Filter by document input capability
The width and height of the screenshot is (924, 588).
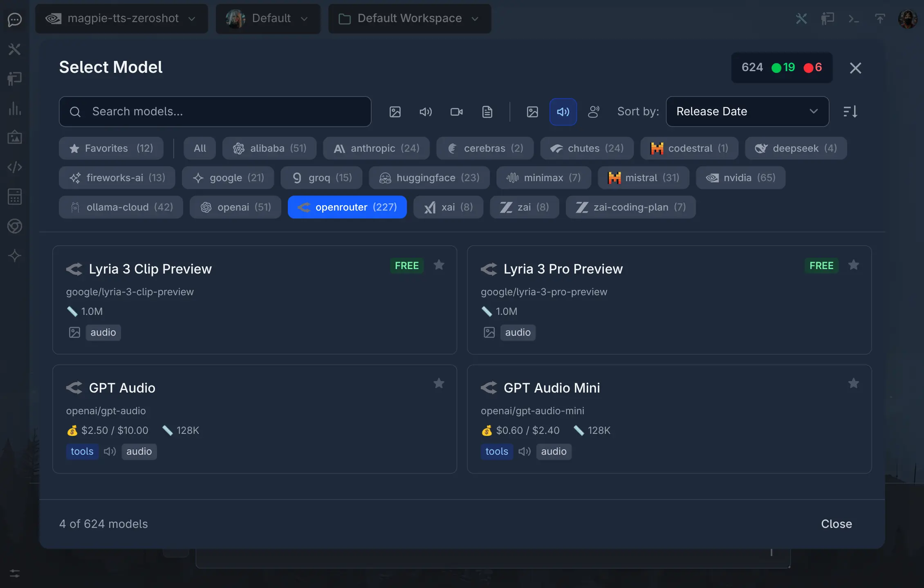(x=487, y=112)
